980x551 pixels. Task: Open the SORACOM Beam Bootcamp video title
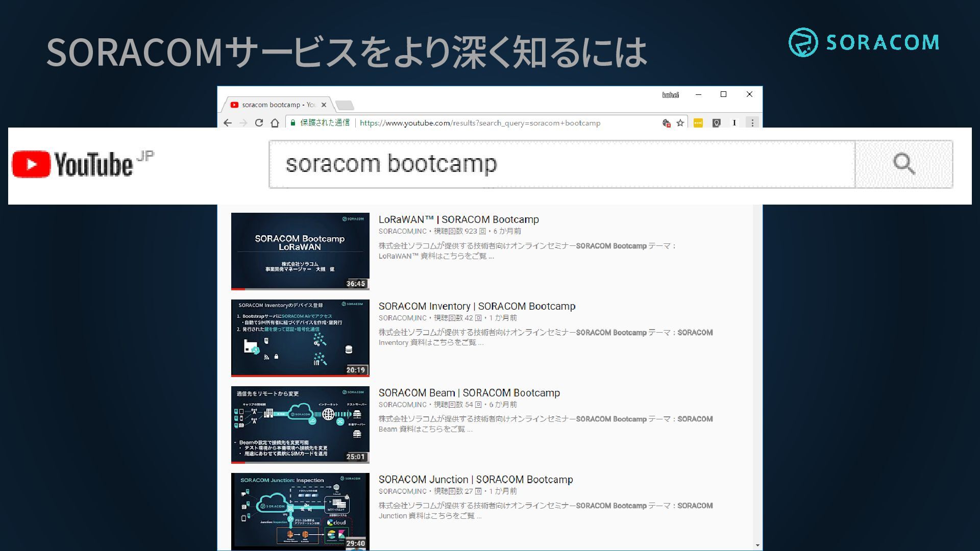click(469, 393)
